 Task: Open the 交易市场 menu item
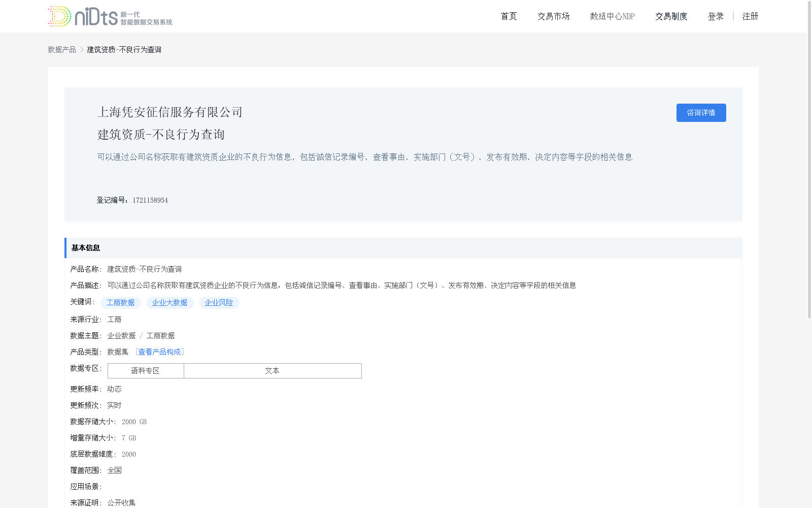[553, 16]
